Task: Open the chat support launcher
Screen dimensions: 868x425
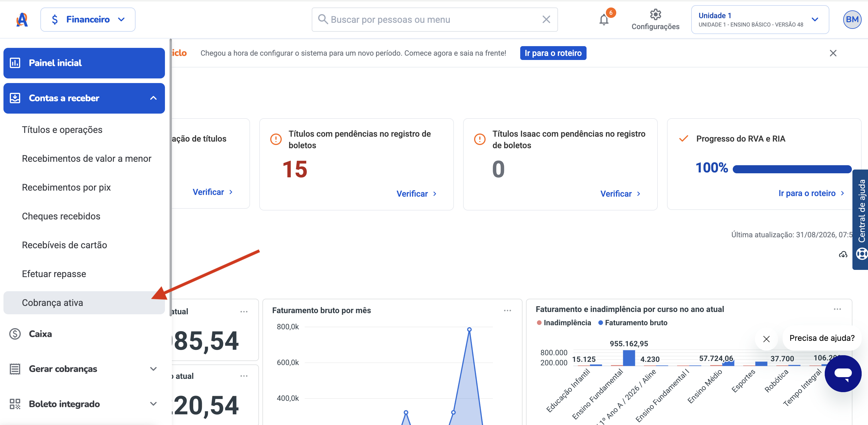Action: pyautogui.click(x=843, y=373)
